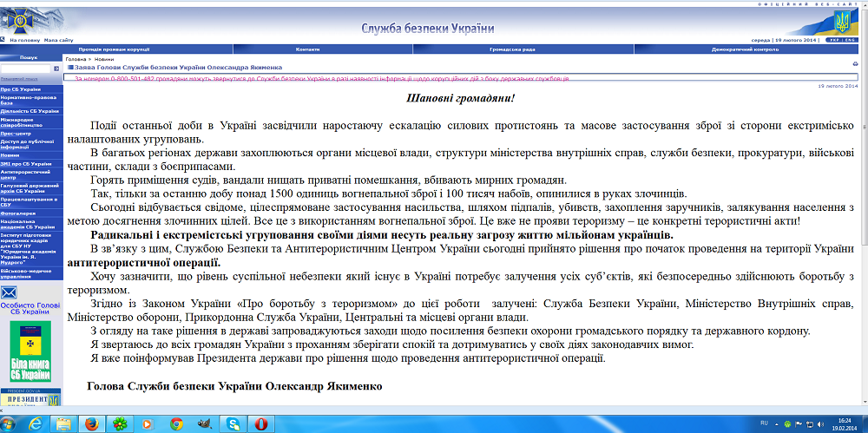Open the Контакти top menu item
868x433 pixels.
point(307,49)
